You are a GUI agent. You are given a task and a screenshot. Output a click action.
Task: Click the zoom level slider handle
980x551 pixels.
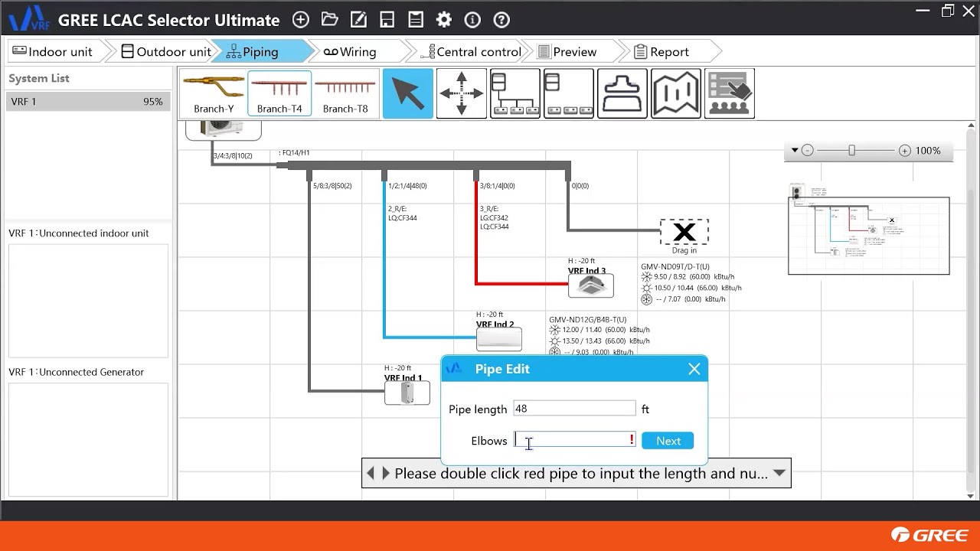[x=851, y=151]
